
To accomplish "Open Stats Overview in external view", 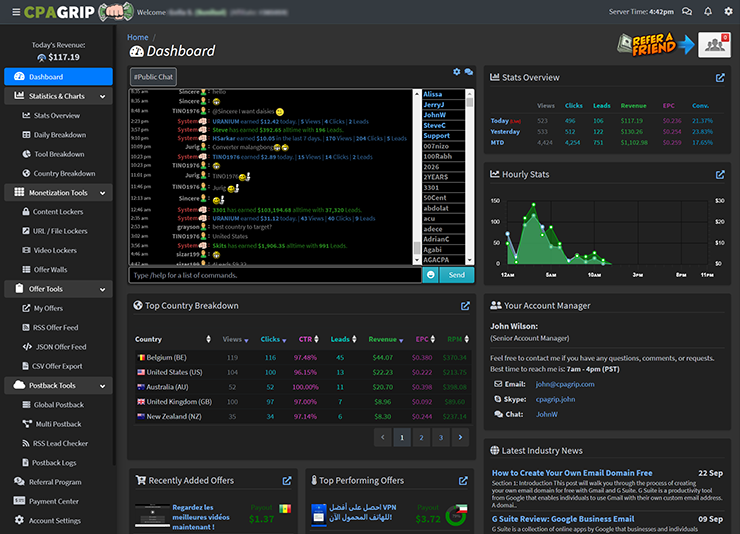I will (x=720, y=77).
